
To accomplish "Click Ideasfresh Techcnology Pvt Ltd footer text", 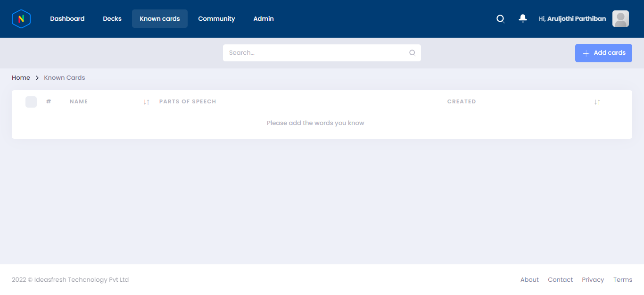I will [82, 280].
